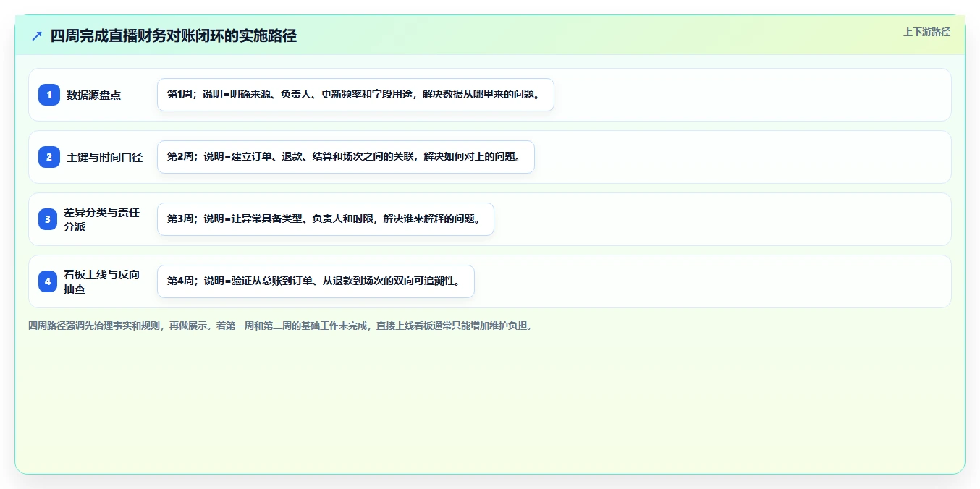This screenshot has width=980, height=489.
Task: Click the 数据源盘点 step label
Action: tap(93, 95)
